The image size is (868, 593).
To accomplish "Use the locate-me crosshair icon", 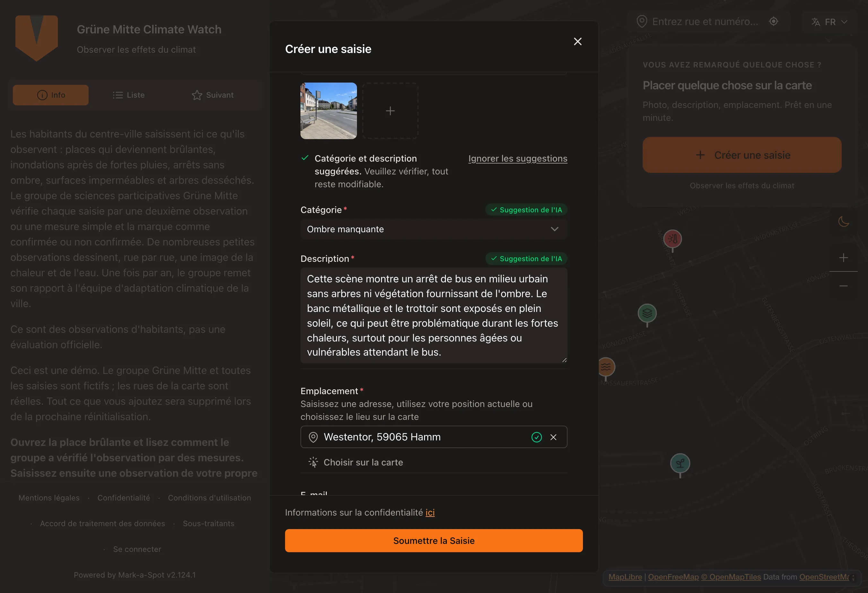I will 774,21.
